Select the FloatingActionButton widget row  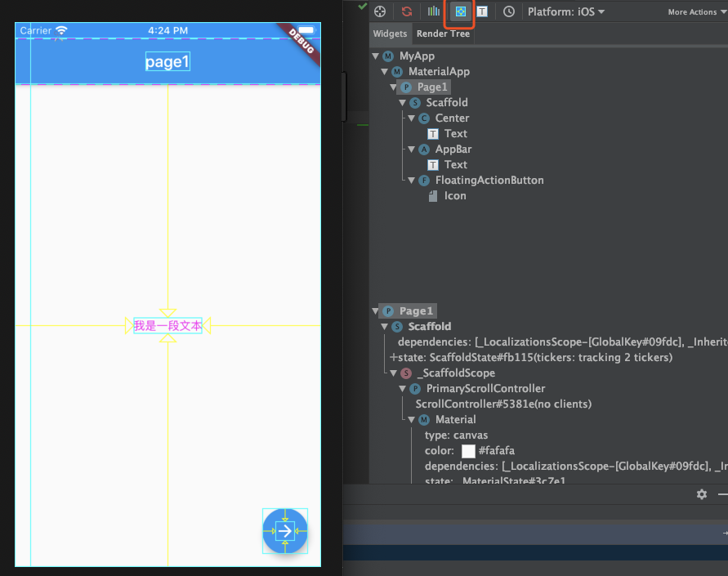[489, 180]
